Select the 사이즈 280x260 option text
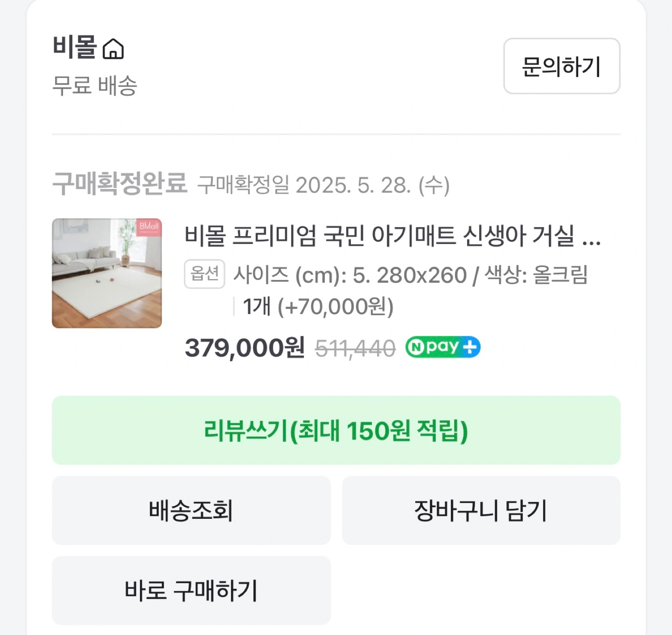Screen dimensions: 672x635 tap(411, 275)
